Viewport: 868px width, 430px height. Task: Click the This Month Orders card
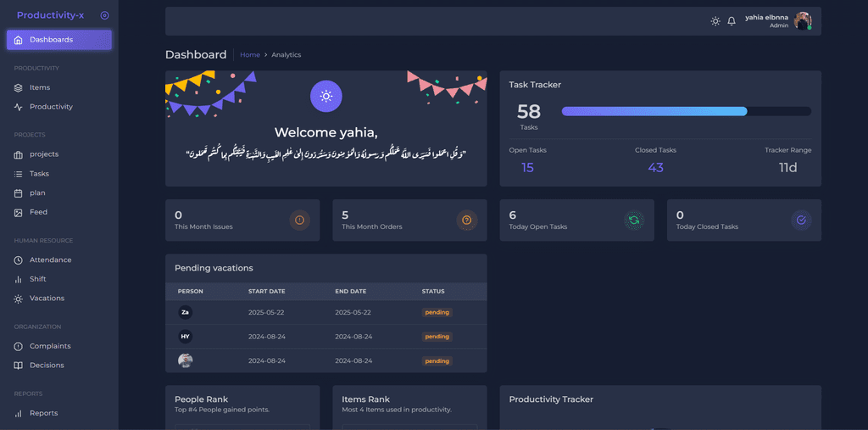pyautogui.click(x=409, y=221)
